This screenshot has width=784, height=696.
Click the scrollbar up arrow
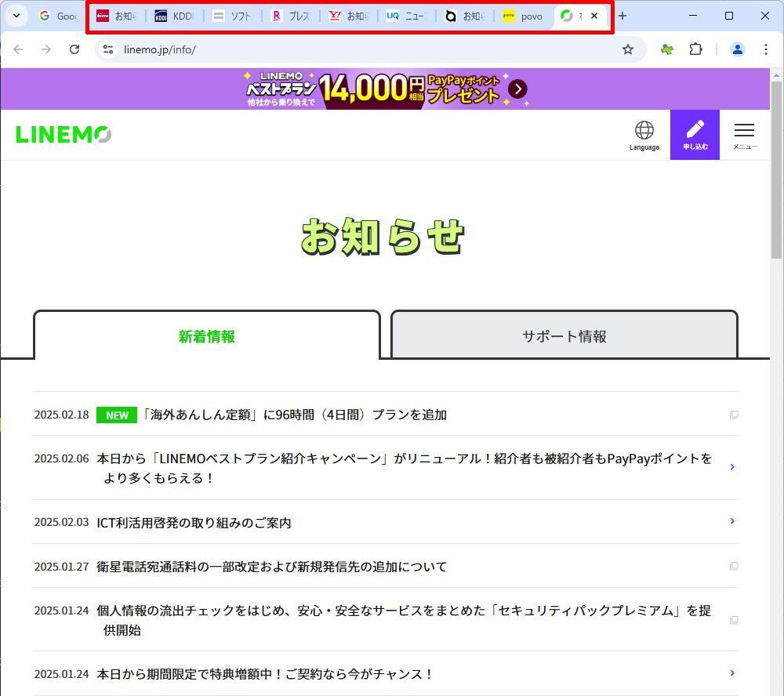click(776, 75)
